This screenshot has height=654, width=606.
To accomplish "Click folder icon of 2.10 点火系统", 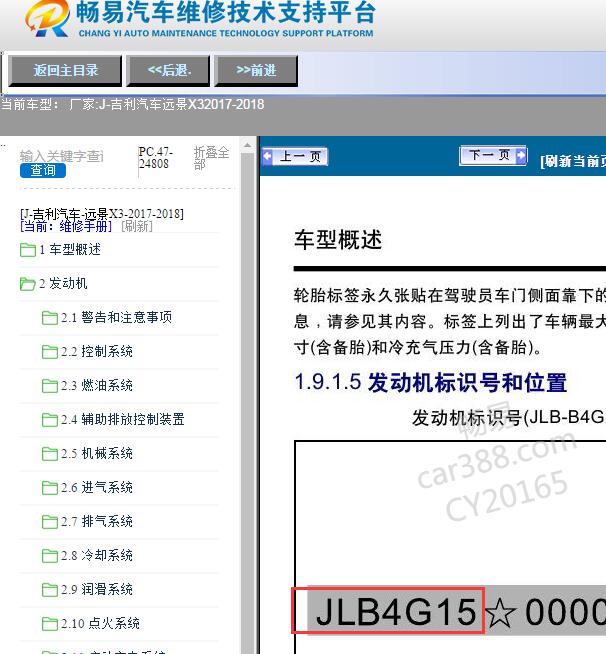I will coord(50,624).
